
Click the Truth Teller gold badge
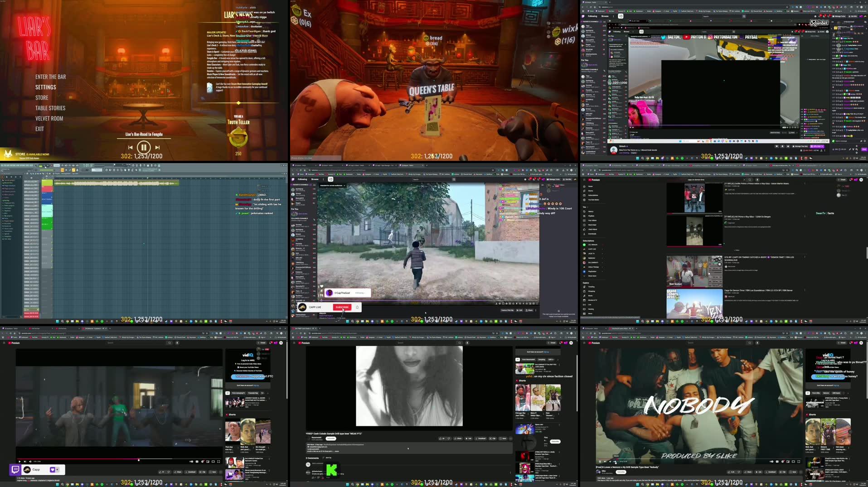[238, 137]
